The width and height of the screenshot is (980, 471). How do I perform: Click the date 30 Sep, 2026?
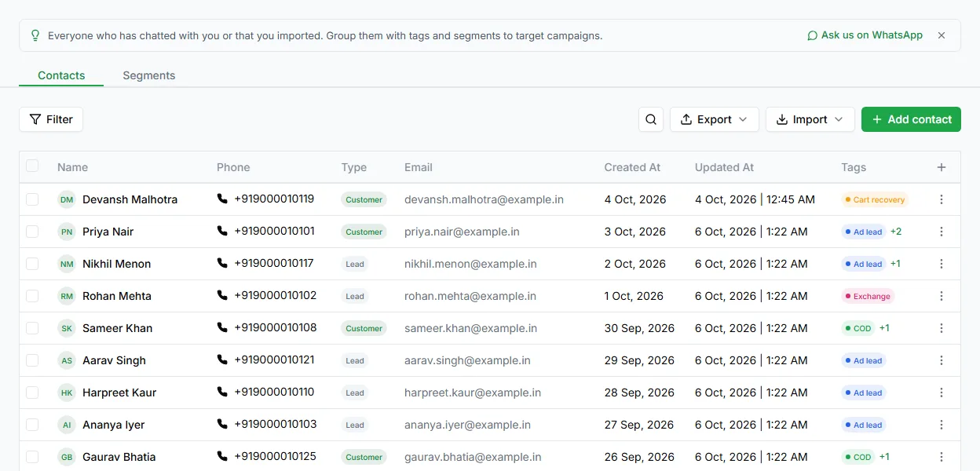[639, 328]
